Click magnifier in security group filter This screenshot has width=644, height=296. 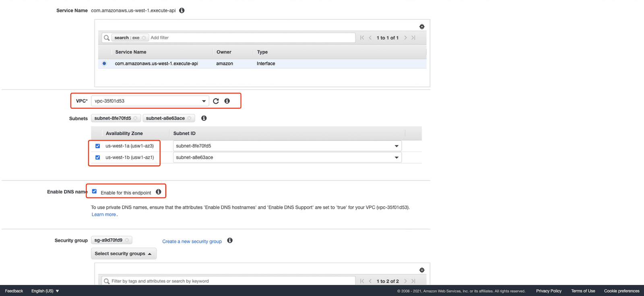pyautogui.click(x=107, y=281)
